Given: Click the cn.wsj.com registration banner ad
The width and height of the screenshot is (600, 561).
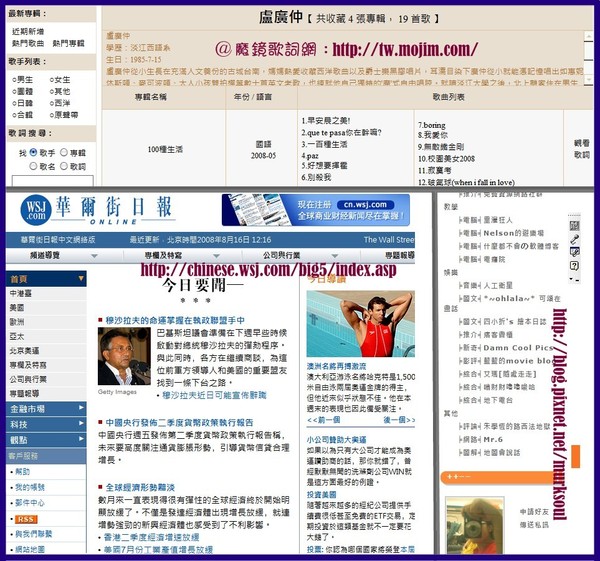Looking at the screenshot, I should (316, 210).
